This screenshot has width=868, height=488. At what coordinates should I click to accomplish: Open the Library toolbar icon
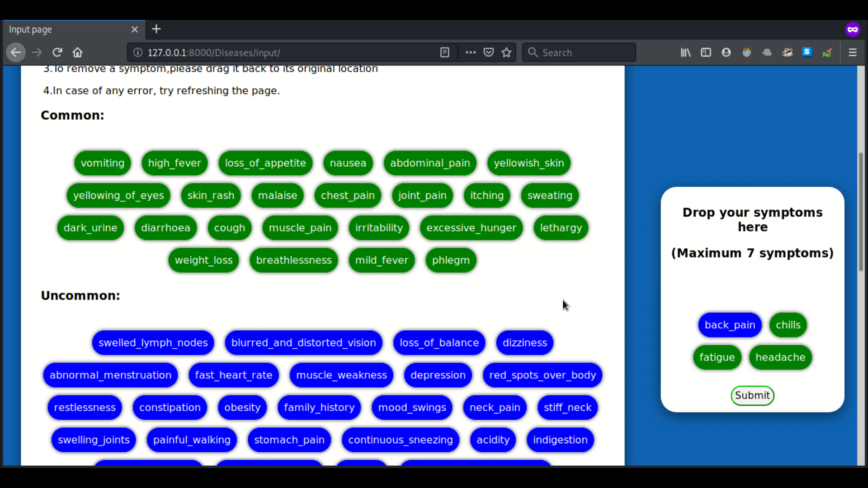pyautogui.click(x=685, y=52)
